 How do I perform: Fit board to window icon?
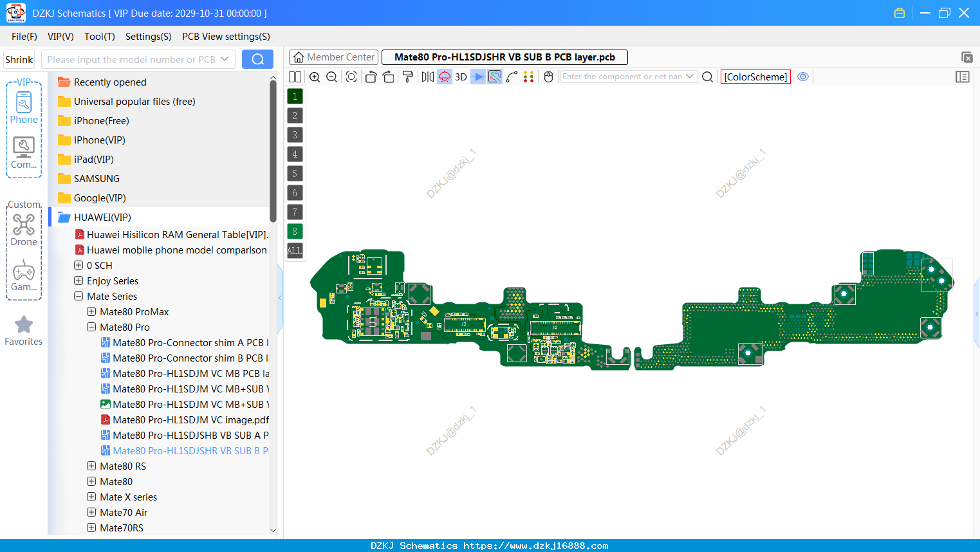[351, 77]
